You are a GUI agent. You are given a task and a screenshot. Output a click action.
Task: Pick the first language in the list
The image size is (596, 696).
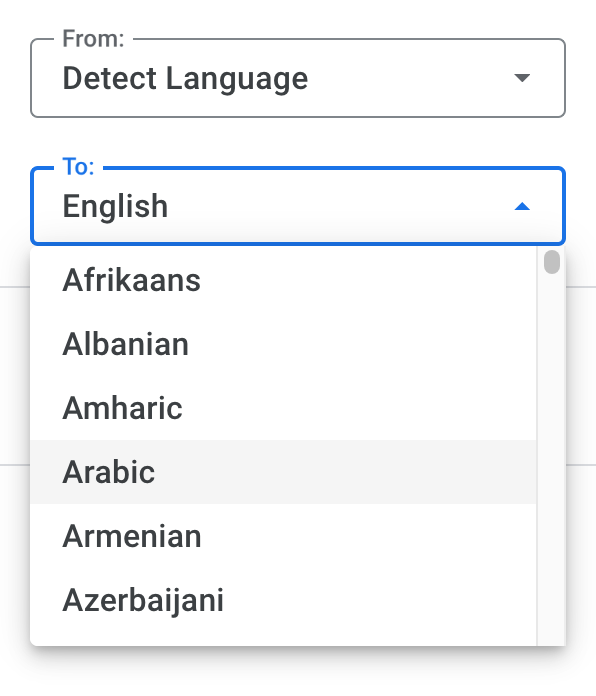[x=283, y=281]
